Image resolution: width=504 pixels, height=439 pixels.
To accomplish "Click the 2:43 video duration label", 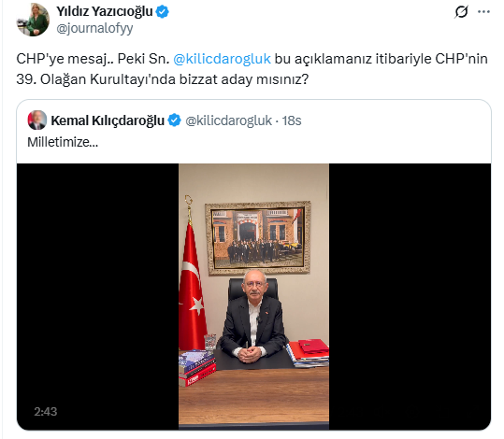I will click(46, 411).
